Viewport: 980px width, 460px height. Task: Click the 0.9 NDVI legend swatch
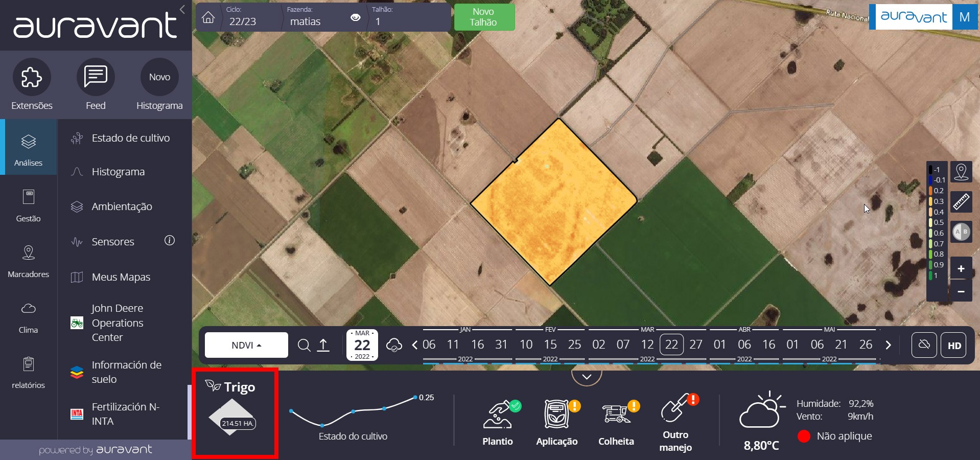click(x=930, y=265)
